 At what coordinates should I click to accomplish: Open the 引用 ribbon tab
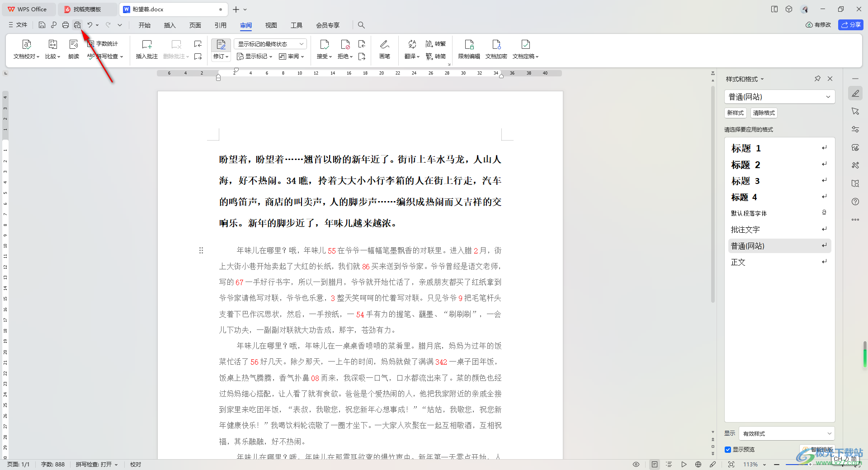[x=221, y=25]
